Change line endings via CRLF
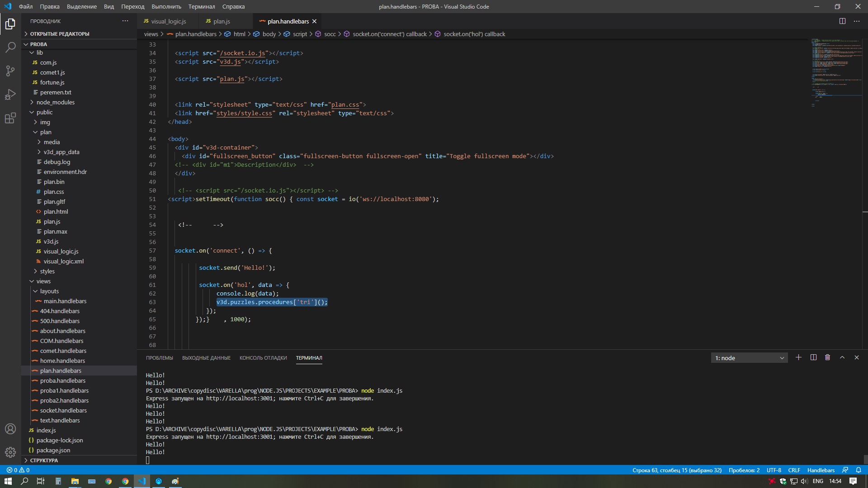 [794, 470]
